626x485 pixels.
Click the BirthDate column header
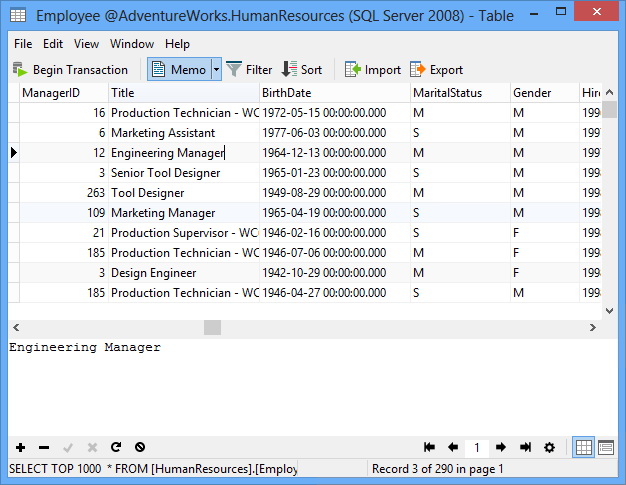333,93
